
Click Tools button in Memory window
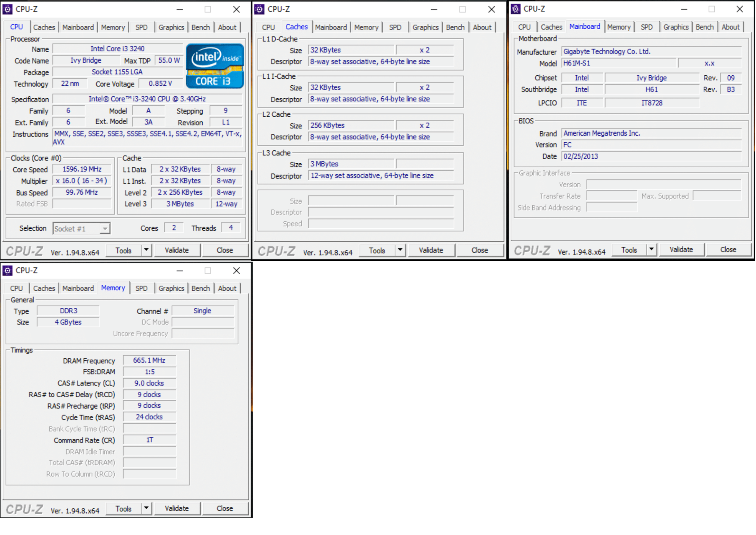[123, 509]
